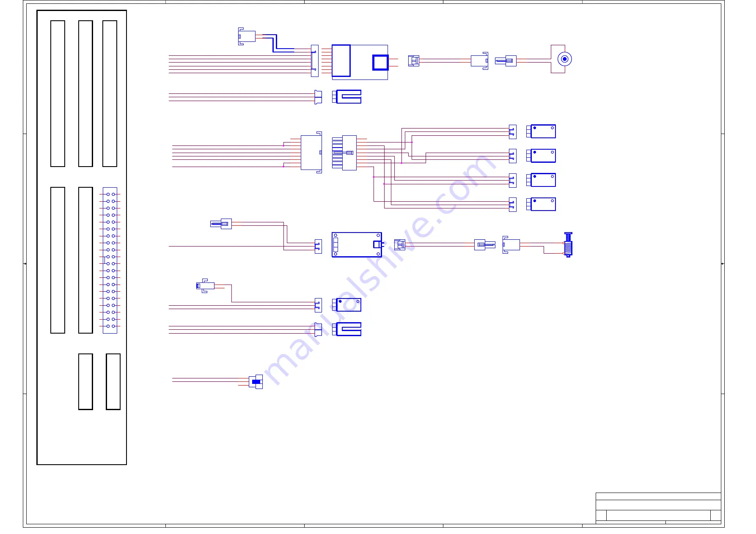This screenshot has width=756, height=534.
Task: Click the lowest U-shaped slot sensor symbol
Action: pyautogui.click(x=346, y=329)
